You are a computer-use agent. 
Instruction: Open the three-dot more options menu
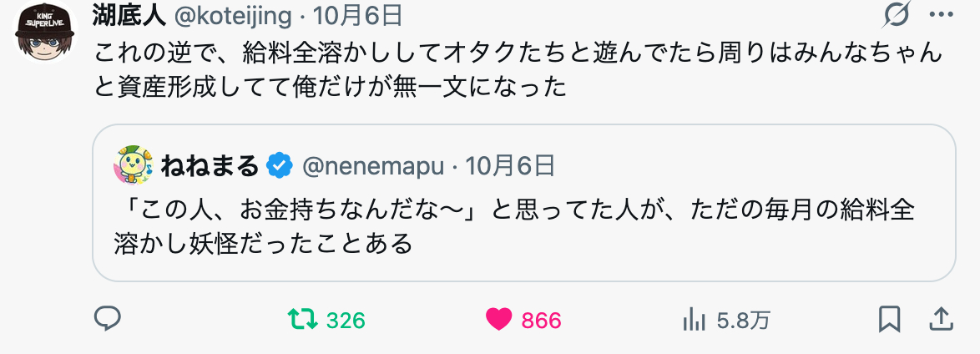pyautogui.click(x=941, y=15)
